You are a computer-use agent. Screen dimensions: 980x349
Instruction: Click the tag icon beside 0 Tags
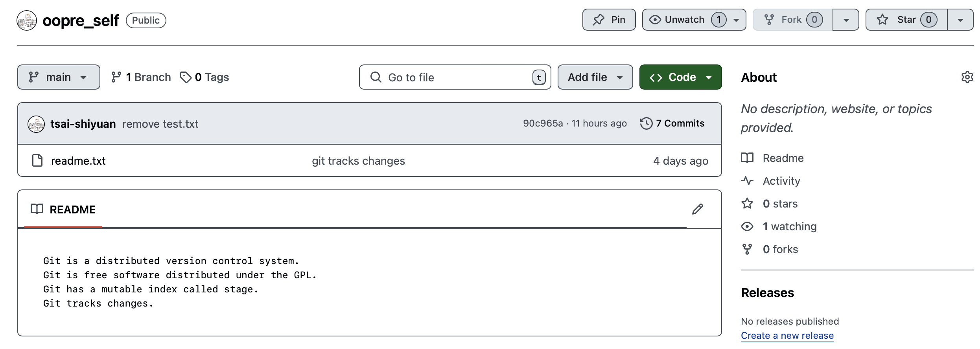click(186, 77)
